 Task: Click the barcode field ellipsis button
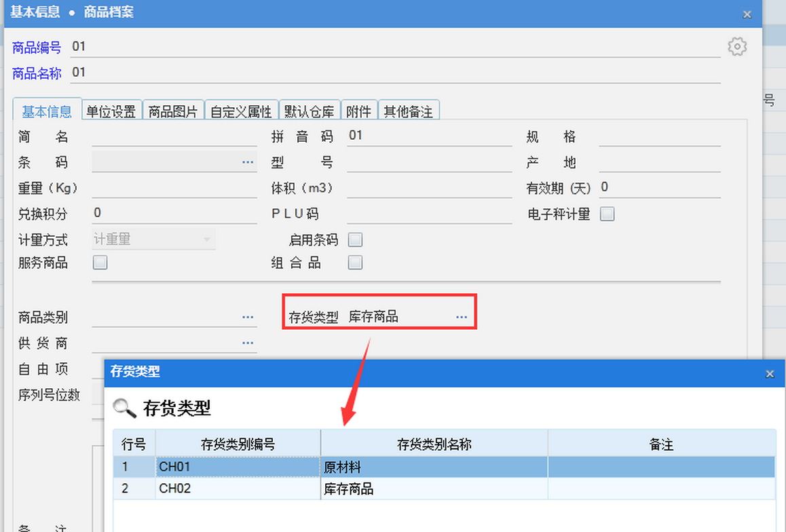click(x=248, y=162)
